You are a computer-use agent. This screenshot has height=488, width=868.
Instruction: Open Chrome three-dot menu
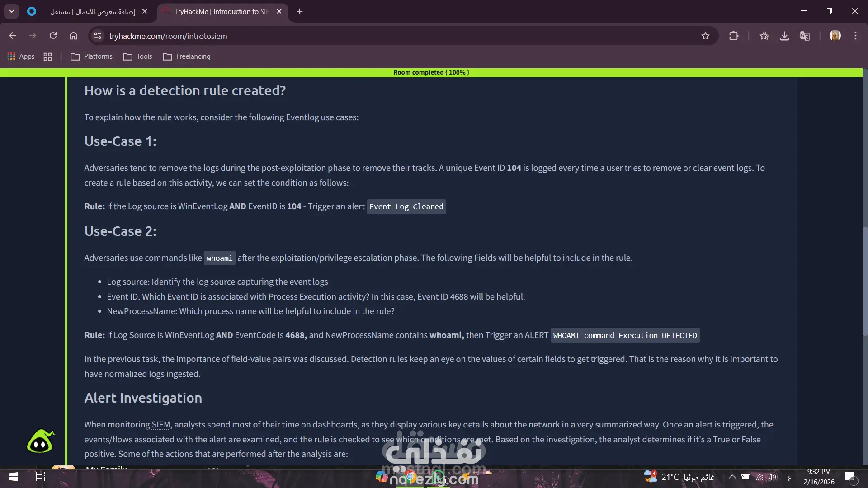[855, 36]
